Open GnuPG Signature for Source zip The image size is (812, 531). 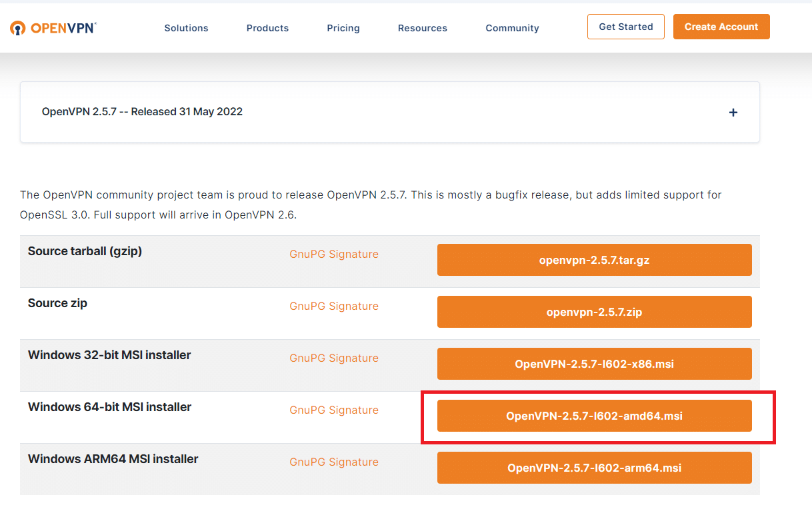click(334, 306)
